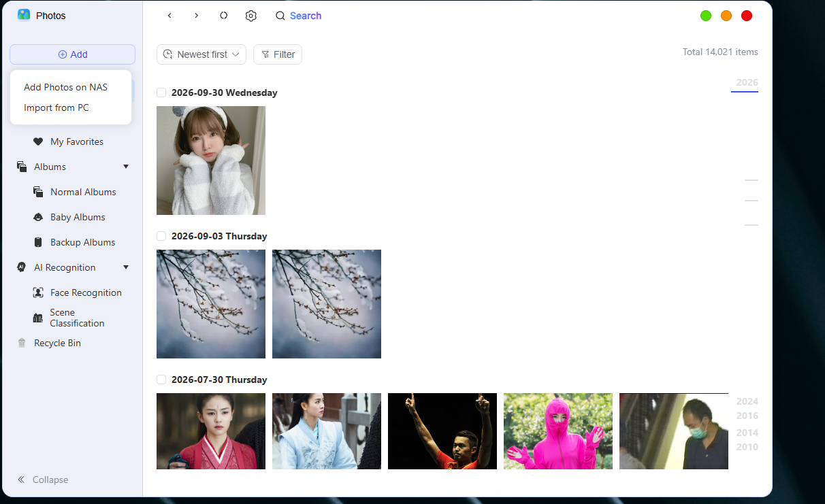Jump to 2016 on the timeline

point(747,416)
